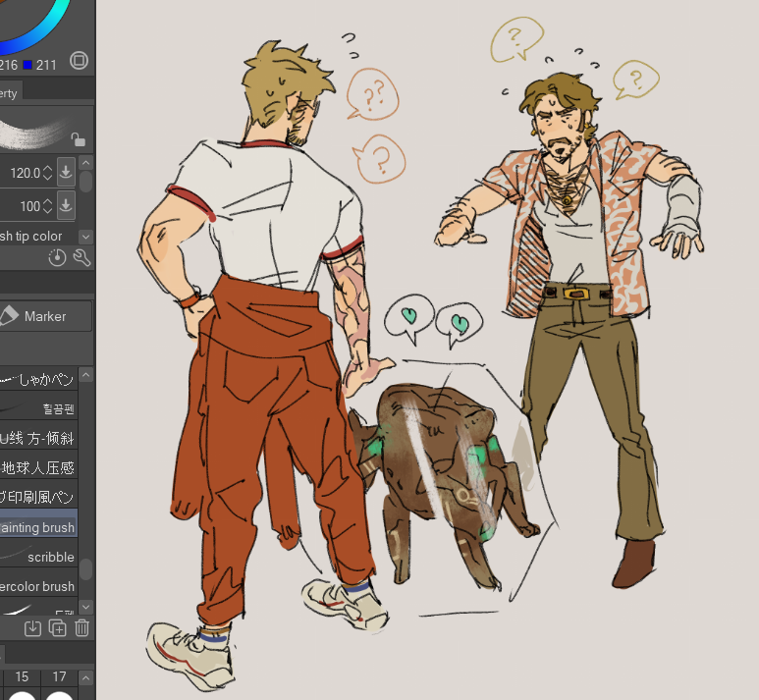This screenshot has height=700, width=759.
Task: Click the delete sub tool trash icon
Action: (x=81, y=628)
